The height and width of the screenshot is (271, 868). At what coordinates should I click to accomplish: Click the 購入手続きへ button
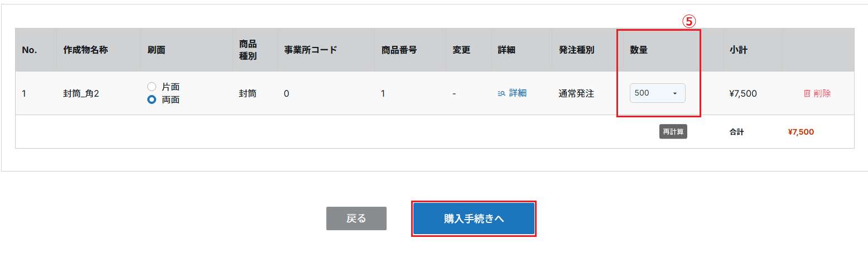(x=474, y=218)
